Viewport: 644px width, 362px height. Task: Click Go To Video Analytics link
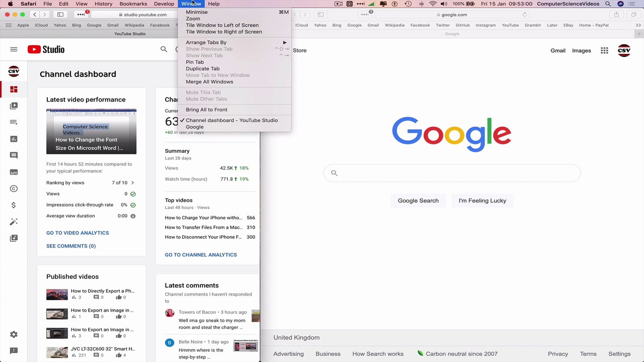(77, 233)
